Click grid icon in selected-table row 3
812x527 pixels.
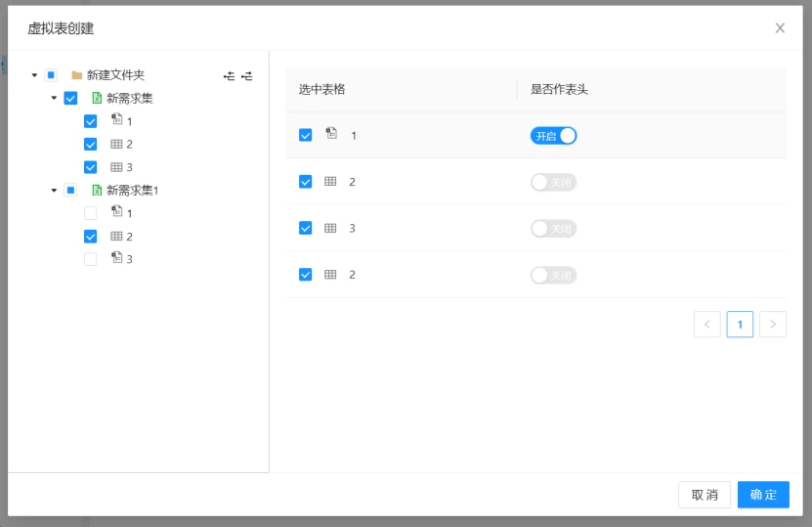pyautogui.click(x=330, y=228)
